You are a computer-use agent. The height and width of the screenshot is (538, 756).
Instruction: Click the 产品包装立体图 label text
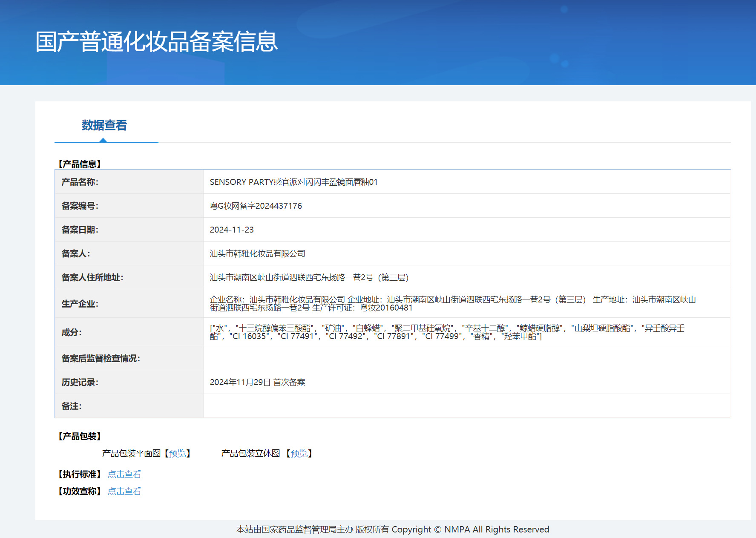pos(250,453)
